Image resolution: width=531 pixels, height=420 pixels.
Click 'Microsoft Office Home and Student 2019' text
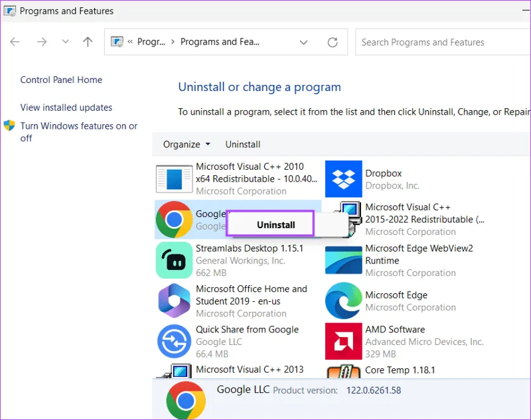click(252, 295)
